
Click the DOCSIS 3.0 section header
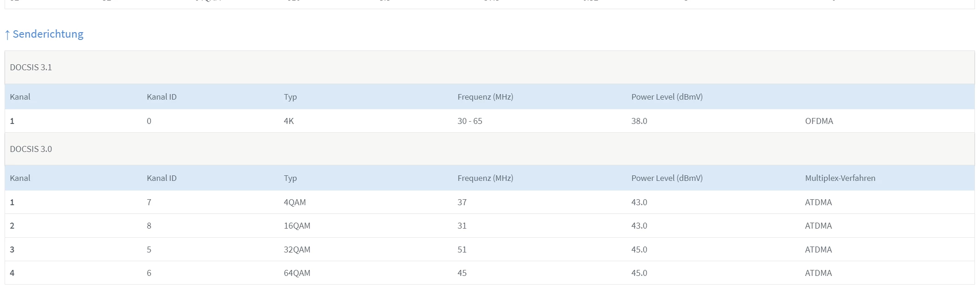coord(31,149)
